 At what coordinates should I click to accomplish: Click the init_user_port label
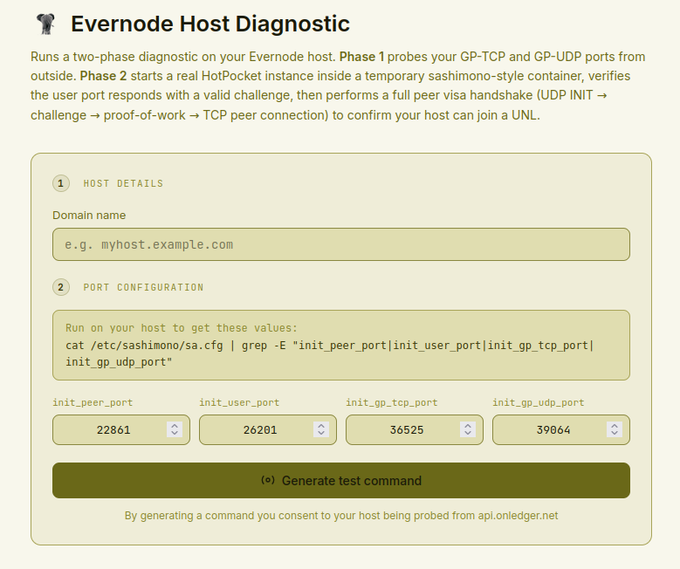click(239, 402)
